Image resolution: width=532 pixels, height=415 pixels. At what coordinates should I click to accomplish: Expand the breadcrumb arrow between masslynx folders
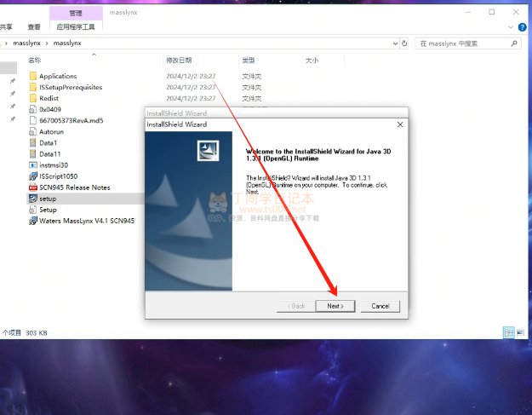[47, 43]
